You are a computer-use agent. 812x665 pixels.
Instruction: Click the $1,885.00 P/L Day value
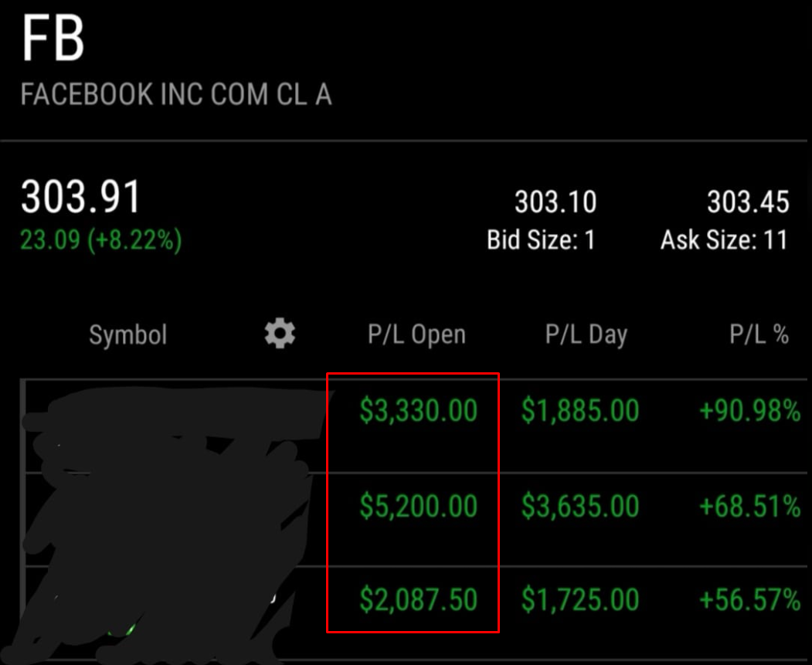580,411
